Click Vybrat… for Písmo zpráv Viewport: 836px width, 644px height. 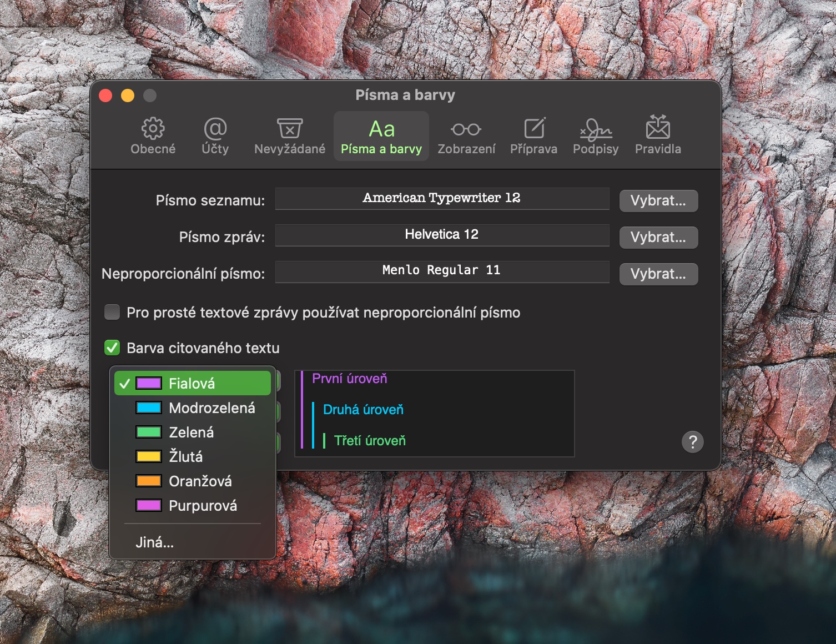click(x=658, y=237)
